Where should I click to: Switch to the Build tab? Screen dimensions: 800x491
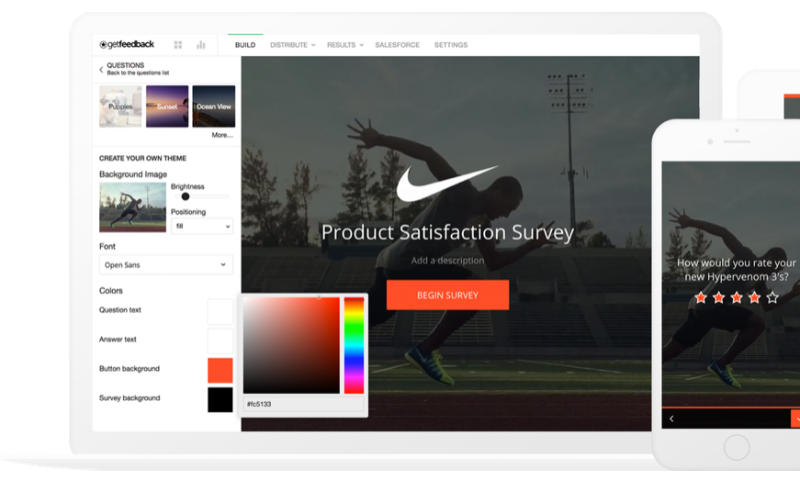(x=245, y=45)
